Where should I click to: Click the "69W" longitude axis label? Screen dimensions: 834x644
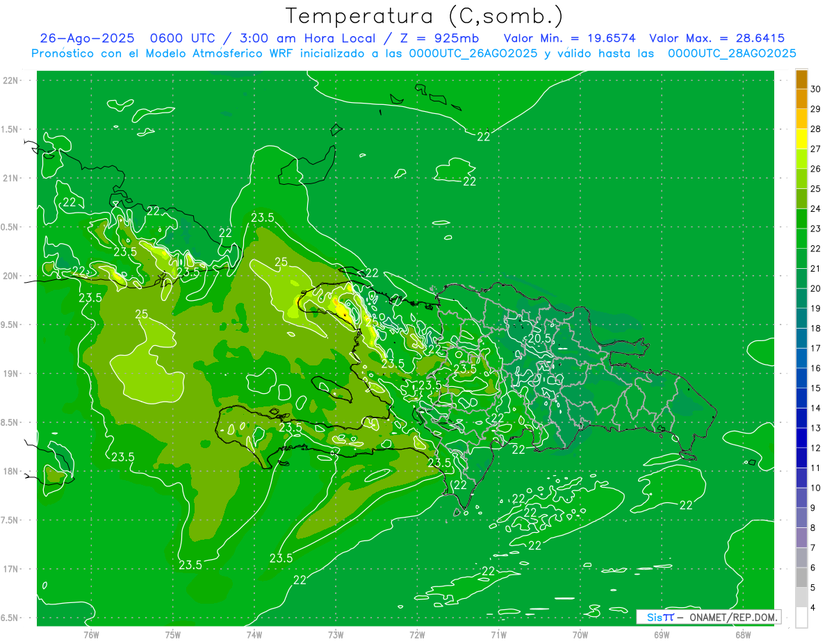pyautogui.click(x=662, y=635)
